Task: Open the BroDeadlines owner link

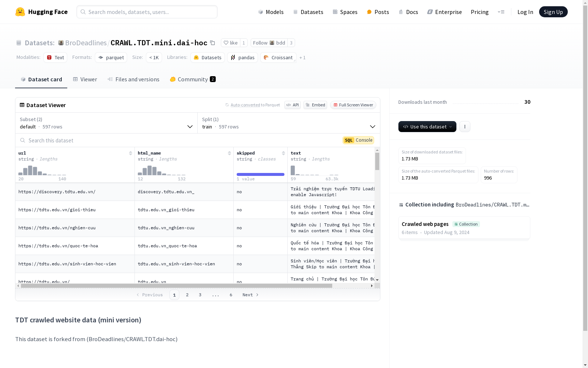Action: [86, 43]
